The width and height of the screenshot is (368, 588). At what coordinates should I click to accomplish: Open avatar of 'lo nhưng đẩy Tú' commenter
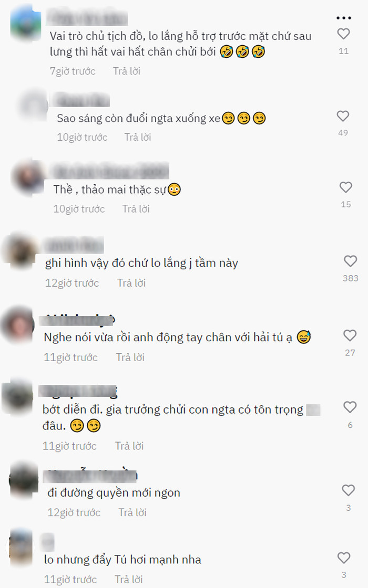click(21, 547)
